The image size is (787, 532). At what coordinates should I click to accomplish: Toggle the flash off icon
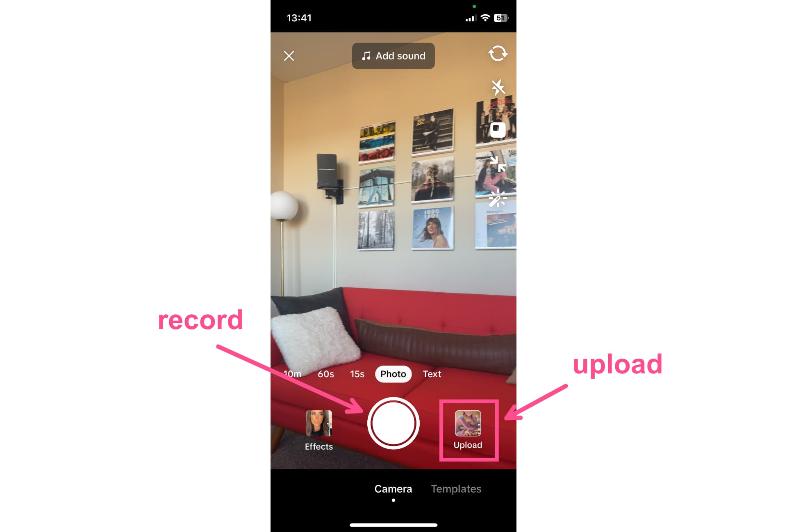tap(497, 88)
